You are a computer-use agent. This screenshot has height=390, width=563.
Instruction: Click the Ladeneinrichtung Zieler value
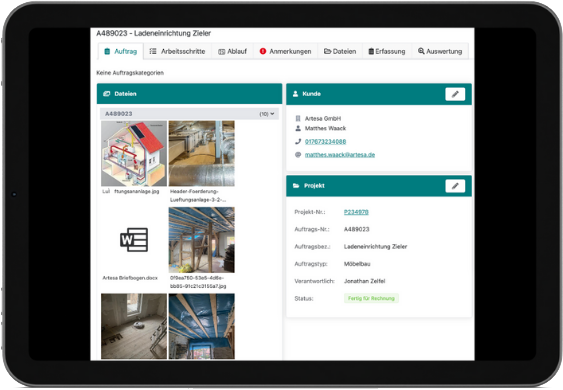[x=375, y=246]
